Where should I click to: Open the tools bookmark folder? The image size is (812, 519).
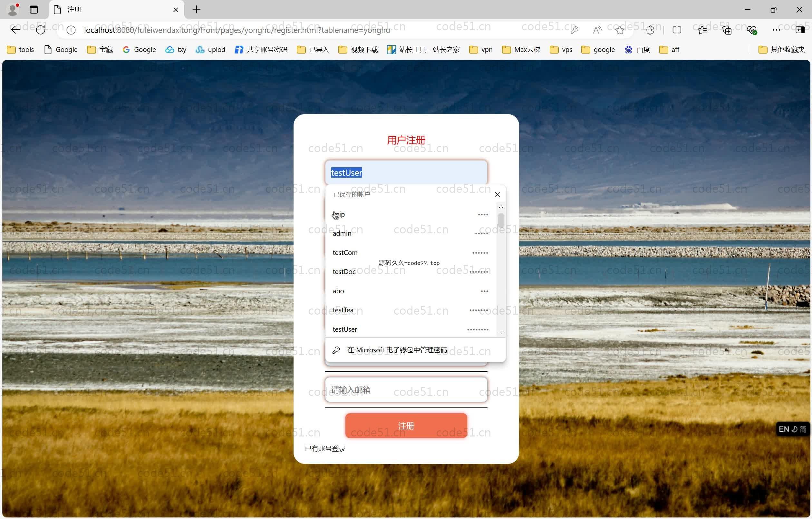click(20, 50)
